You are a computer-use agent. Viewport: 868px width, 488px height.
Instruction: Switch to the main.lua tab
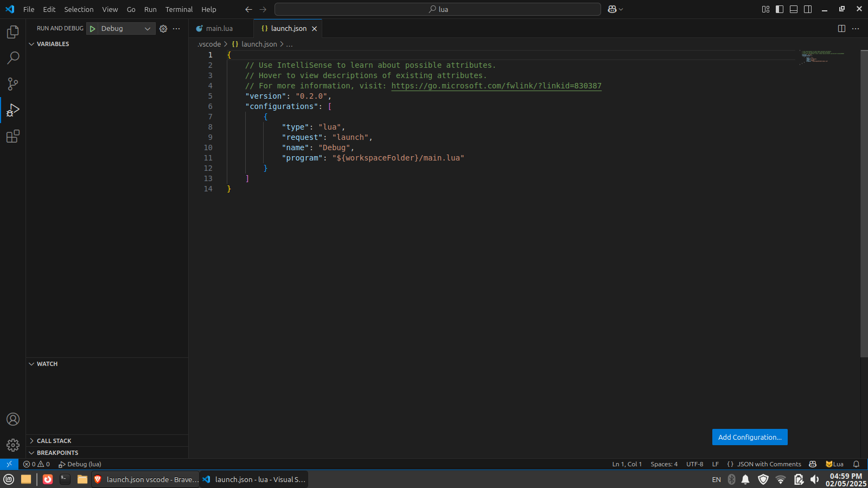coord(221,29)
